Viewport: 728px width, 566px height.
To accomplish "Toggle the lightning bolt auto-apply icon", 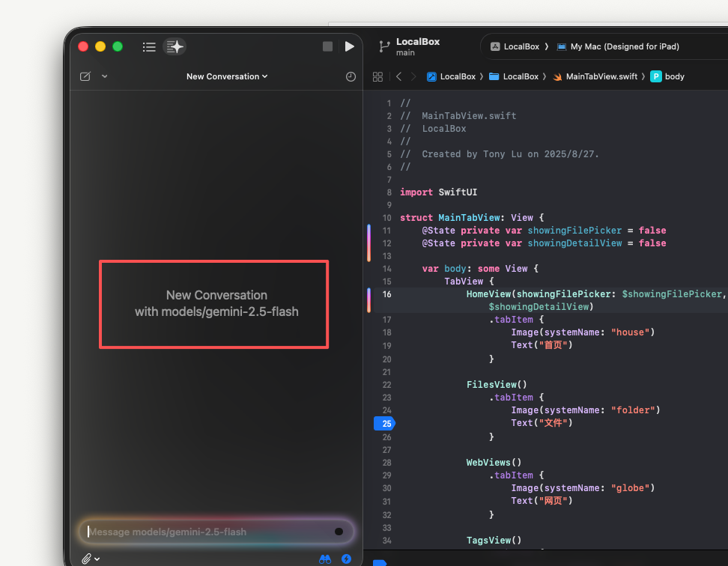I will 346,559.
